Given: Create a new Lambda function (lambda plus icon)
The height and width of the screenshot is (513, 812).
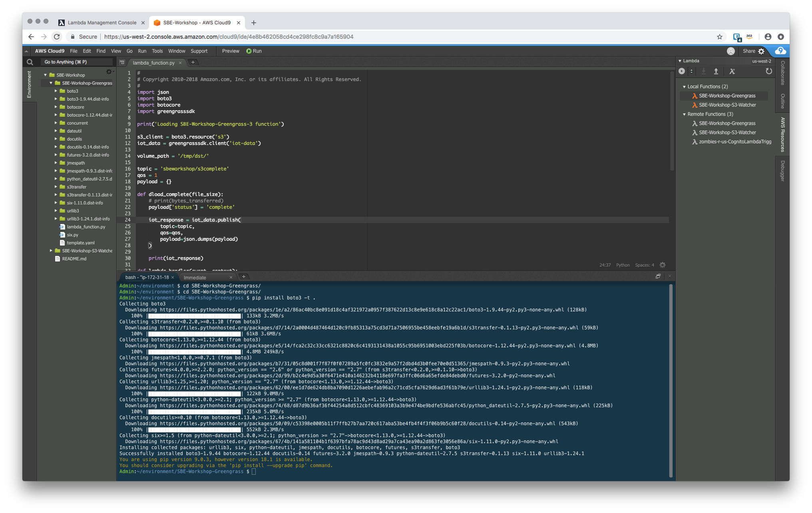Looking at the screenshot, I should [732, 71].
